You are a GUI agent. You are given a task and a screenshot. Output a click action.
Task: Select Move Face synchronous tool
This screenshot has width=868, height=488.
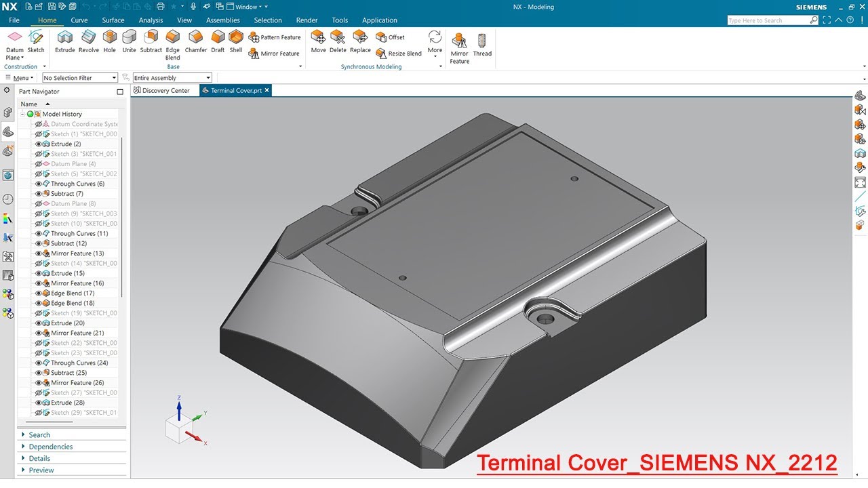coord(318,42)
